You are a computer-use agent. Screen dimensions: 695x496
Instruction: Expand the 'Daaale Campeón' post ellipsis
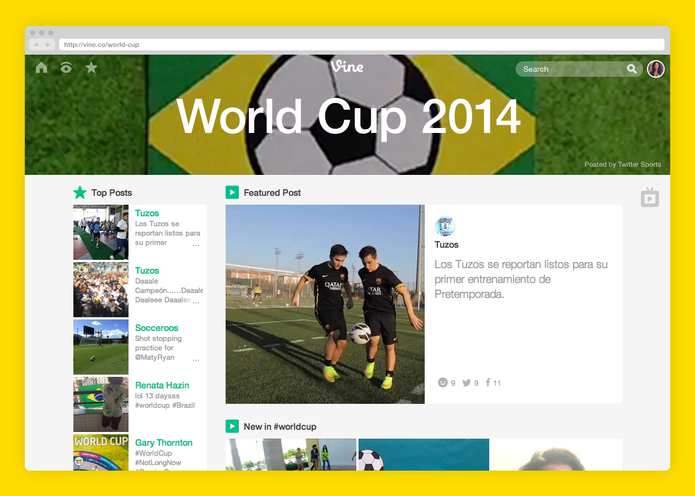point(196,303)
